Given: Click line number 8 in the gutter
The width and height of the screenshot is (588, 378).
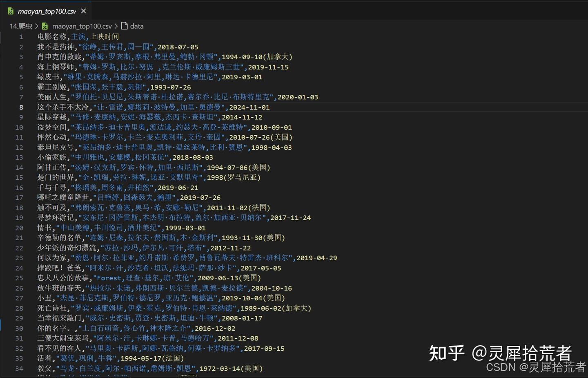Looking at the screenshot, I should [21, 107].
